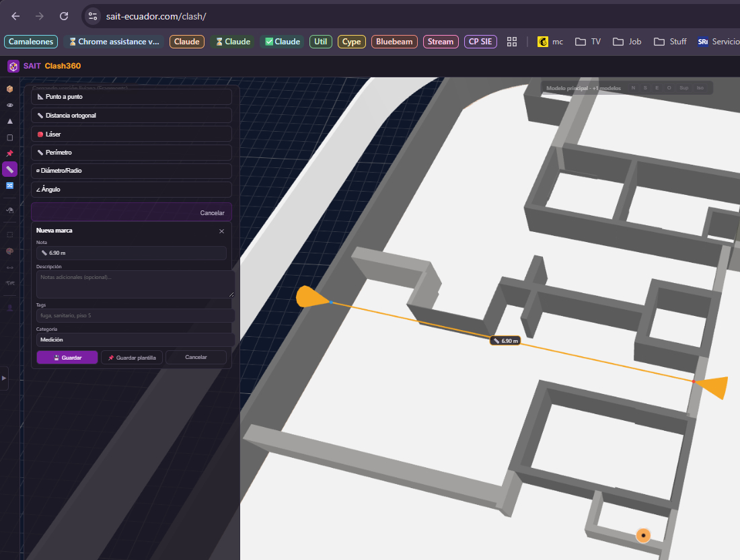Reload the page

64,16
